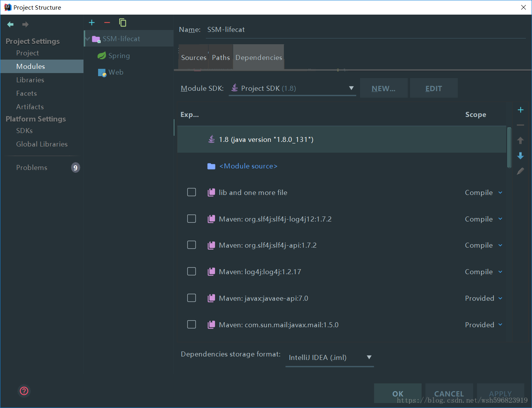Image resolution: width=532 pixels, height=408 pixels.
Task: Add a new module with plus icon
Action: point(92,23)
